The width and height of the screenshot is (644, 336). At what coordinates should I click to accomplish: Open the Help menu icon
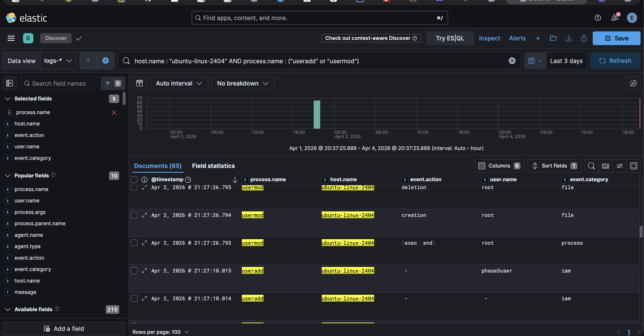point(597,18)
